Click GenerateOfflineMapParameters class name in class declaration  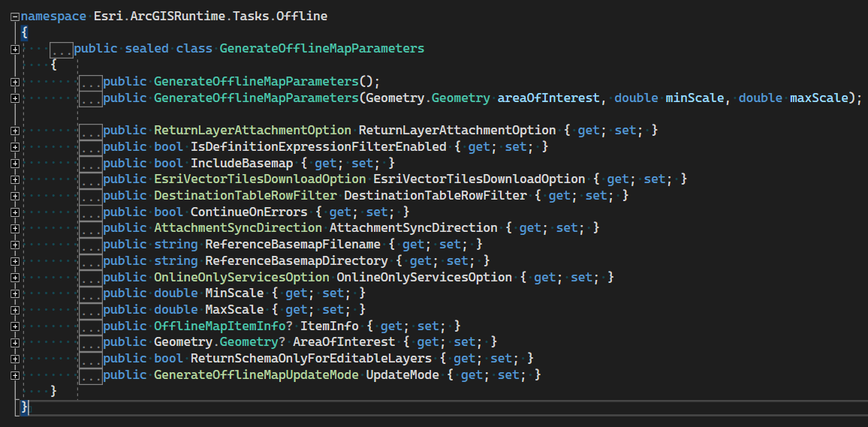coord(322,49)
